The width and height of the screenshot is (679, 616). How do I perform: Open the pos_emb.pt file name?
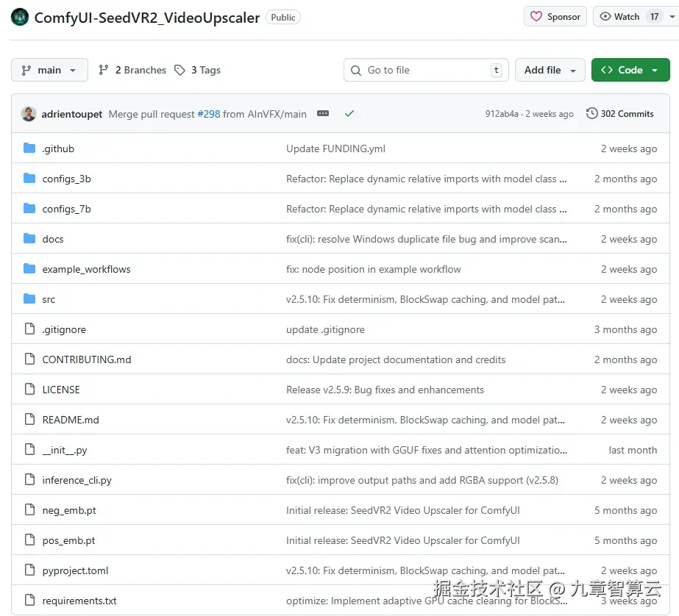point(68,541)
